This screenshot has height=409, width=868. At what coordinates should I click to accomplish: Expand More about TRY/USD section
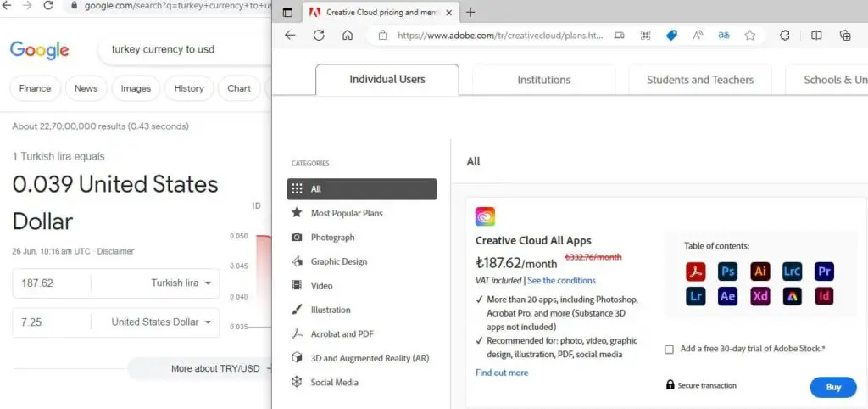coord(214,369)
